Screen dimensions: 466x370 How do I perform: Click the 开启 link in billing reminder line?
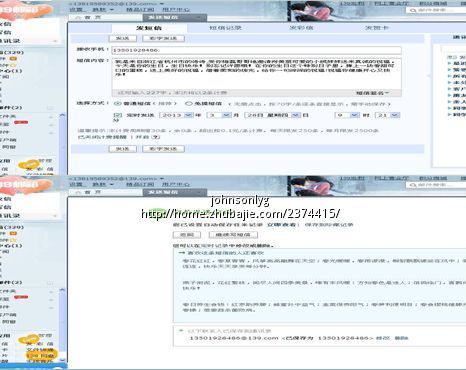(142, 137)
